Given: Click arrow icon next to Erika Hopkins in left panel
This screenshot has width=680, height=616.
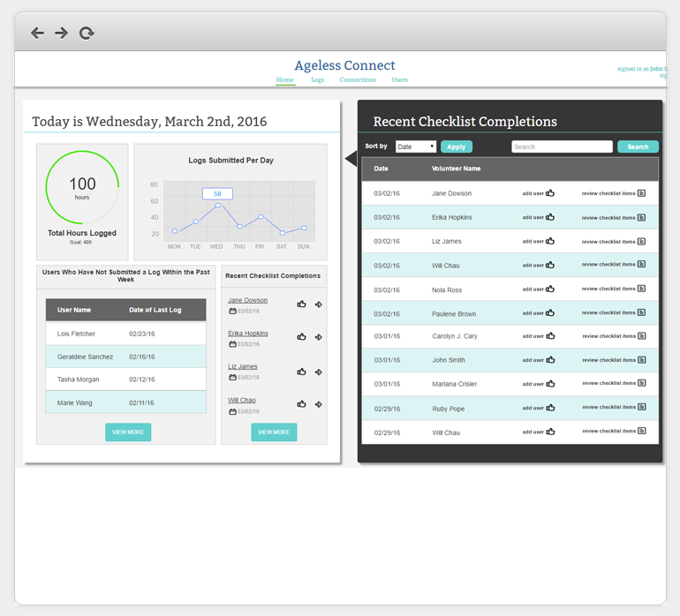Looking at the screenshot, I should tap(319, 337).
